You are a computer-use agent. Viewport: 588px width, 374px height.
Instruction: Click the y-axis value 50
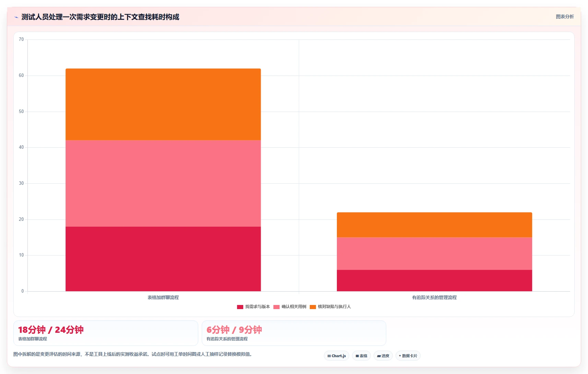pyautogui.click(x=21, y=112)
